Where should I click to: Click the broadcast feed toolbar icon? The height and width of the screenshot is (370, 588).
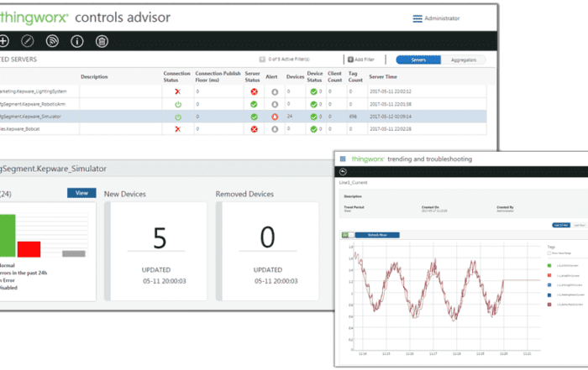tap(52, 41)
